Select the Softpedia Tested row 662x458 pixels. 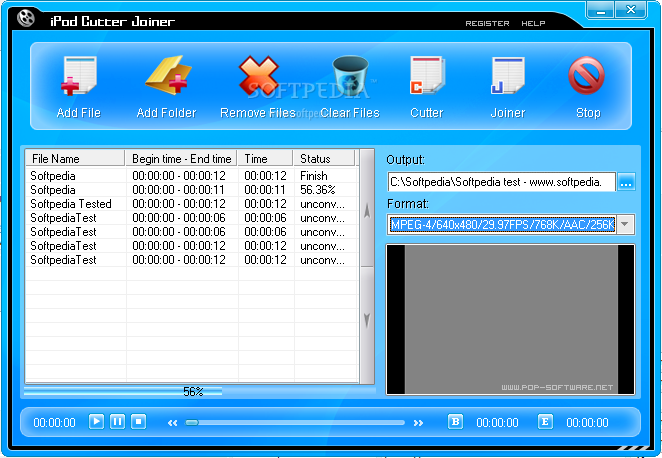[192, 203]
